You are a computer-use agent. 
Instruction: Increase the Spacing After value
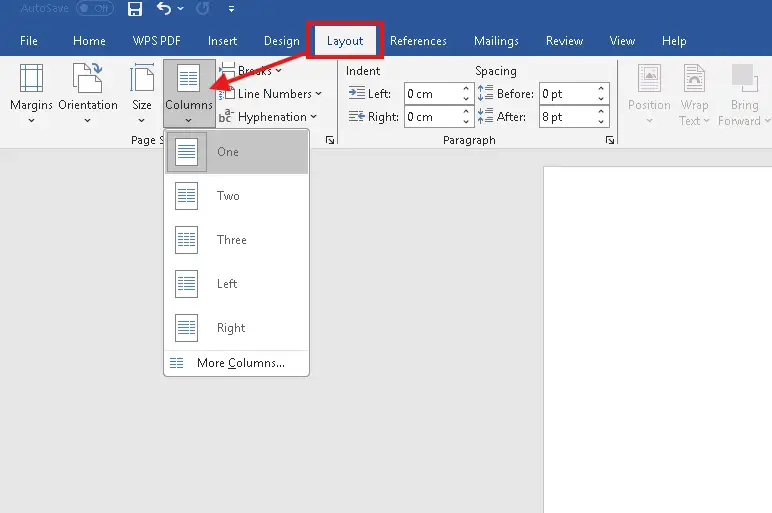[601, 112]
